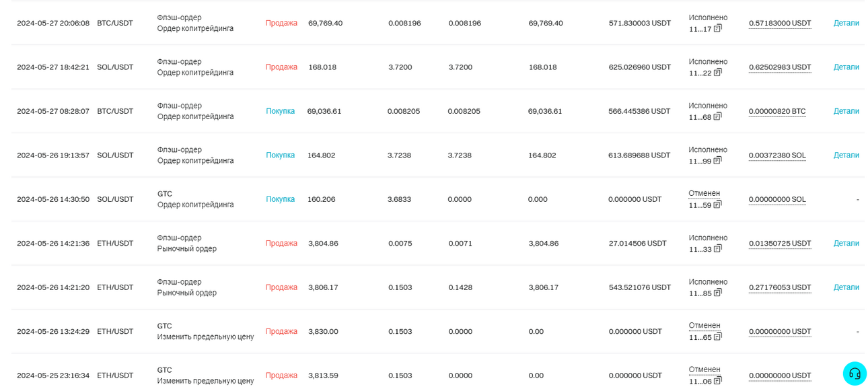The width and height of the screenshot is (868, 391).
Task: Copy order ID 11...17 with copy icon
Action: [x=718, y=28]
